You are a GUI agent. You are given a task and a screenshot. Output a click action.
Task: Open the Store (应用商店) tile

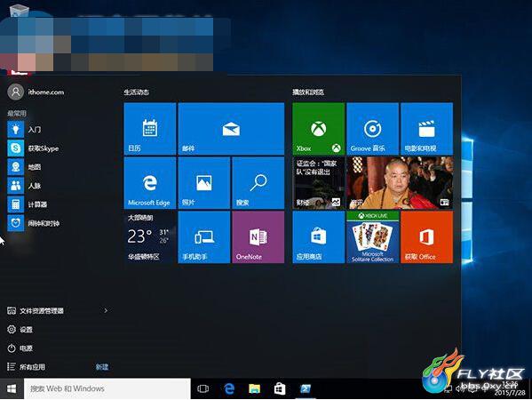pyautogui.click(x=319, y=237)
